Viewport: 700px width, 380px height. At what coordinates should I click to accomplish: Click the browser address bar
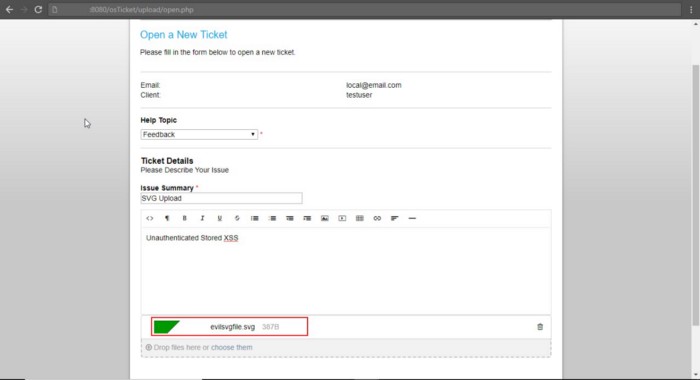(364, 9)
